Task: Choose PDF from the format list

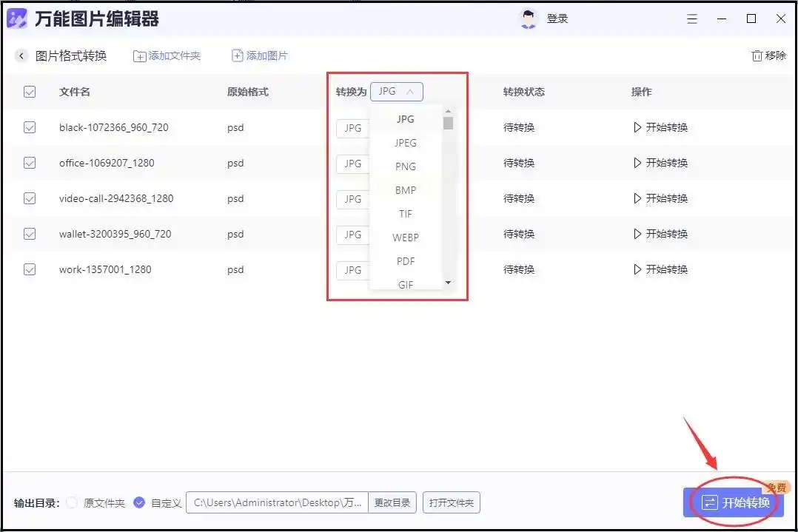Action: 406,261
